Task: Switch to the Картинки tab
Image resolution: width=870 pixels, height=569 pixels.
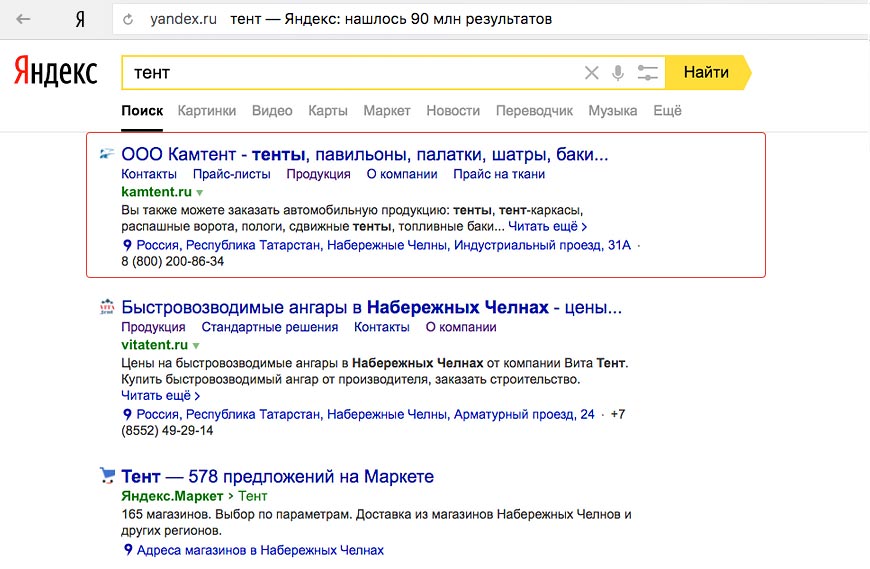Action: pyautogui.click(x=207, y=111)
